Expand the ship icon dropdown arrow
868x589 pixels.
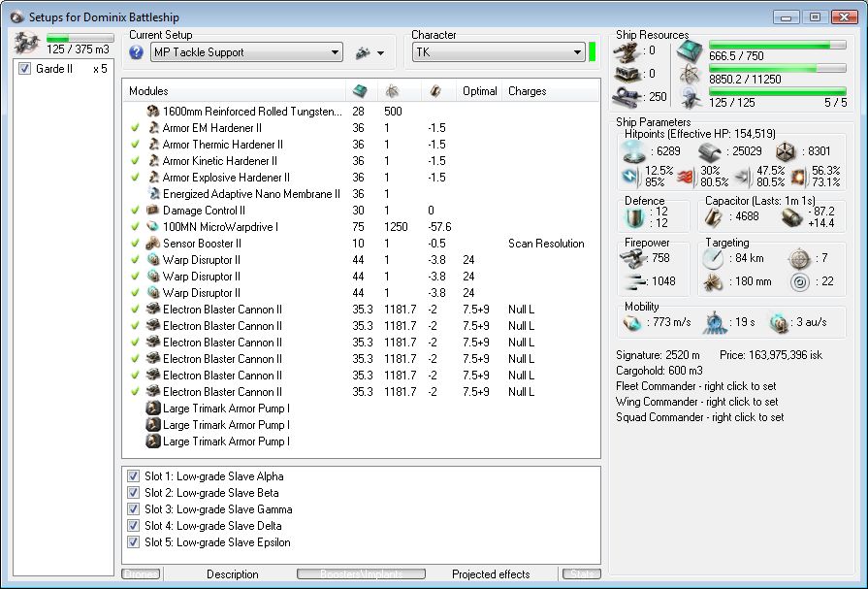coord(380,53)
